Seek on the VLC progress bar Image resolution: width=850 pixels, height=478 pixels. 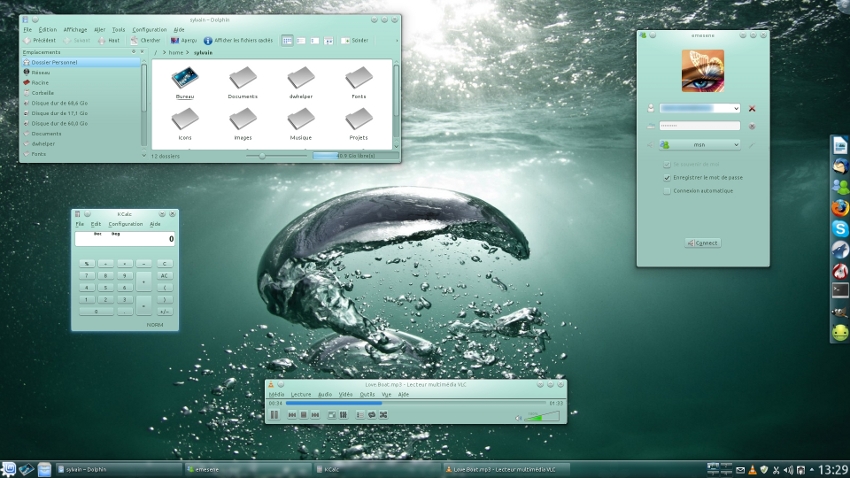416,403
